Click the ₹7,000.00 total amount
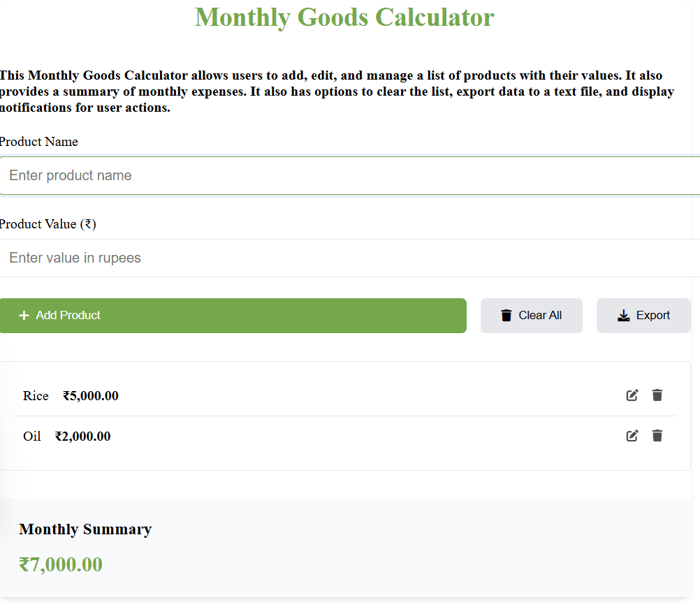 [61, 564]
